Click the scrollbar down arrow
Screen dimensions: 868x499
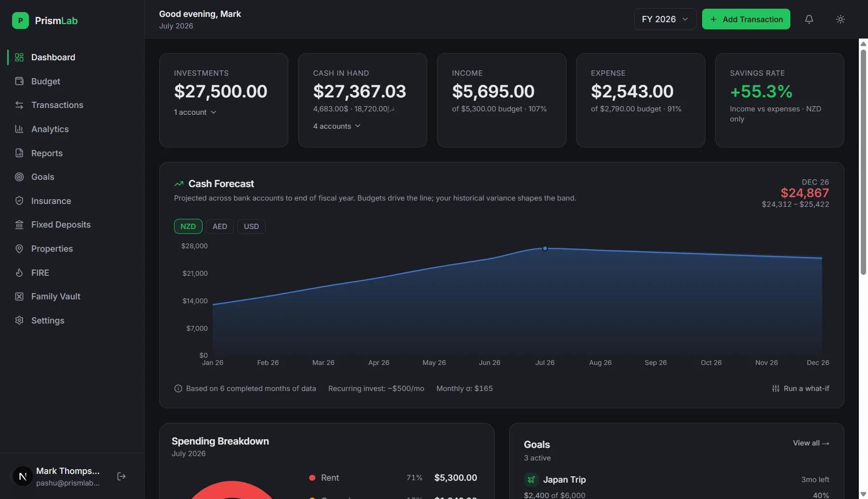pos(863,494)
